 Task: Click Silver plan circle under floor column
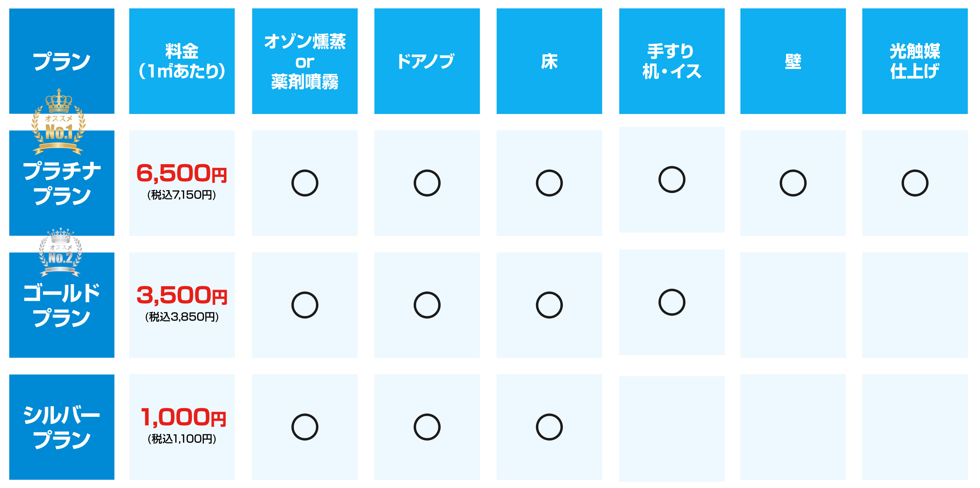pyautogui.click(x=549, y=427)
